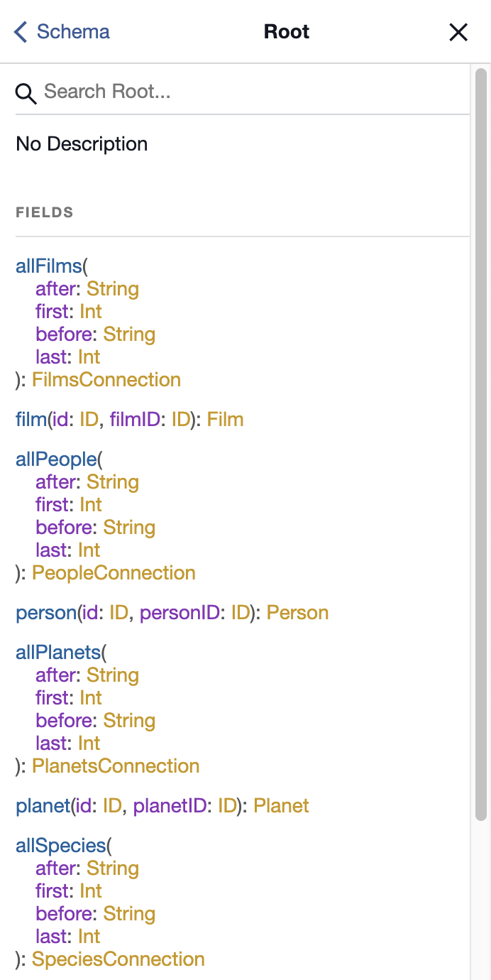Viewport: 491px width, 980px height.
Task: Open the film field definition
Action: point(31,420)
